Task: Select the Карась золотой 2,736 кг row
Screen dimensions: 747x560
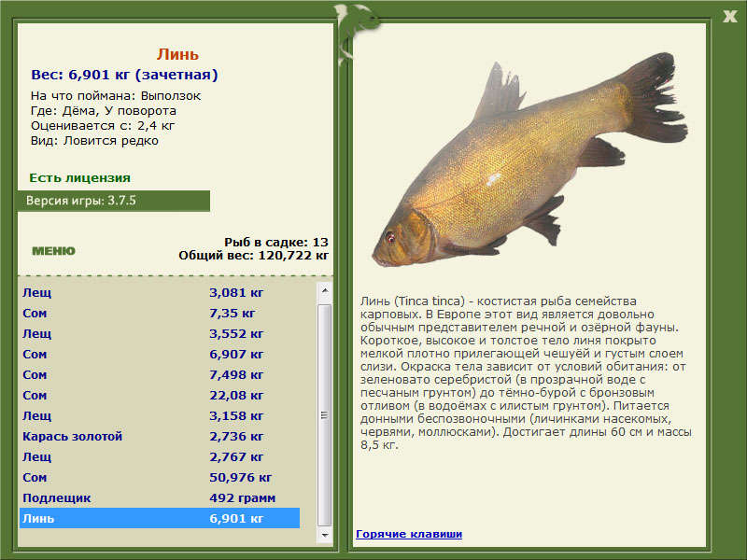Action: pyautogui.click(x=160, y=436)
